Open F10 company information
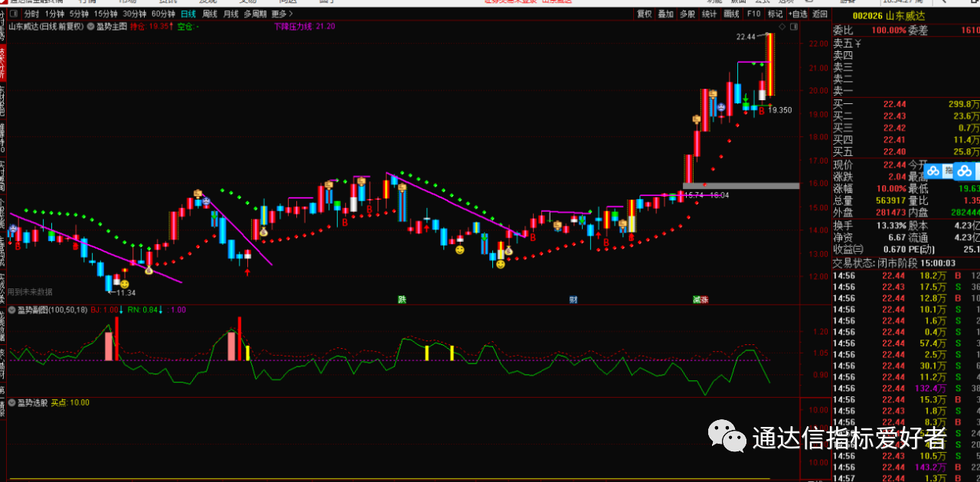980x482 pixels. (754, 14)
